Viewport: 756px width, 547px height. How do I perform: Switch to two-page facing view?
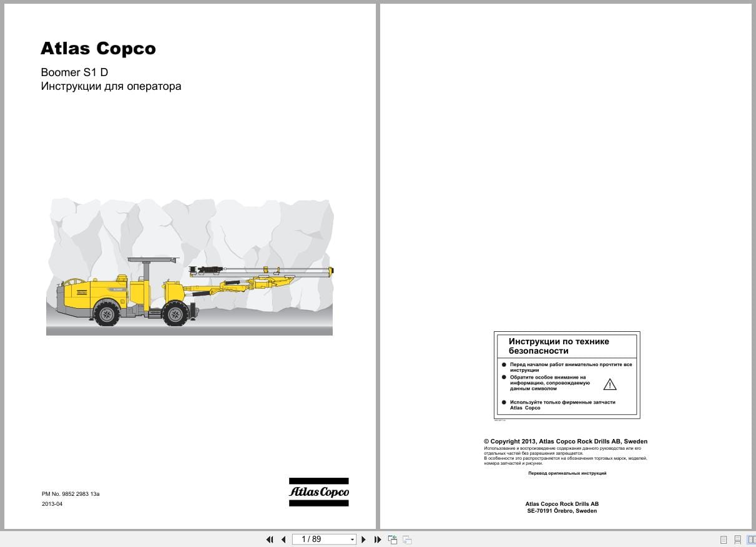coord(751,540)
